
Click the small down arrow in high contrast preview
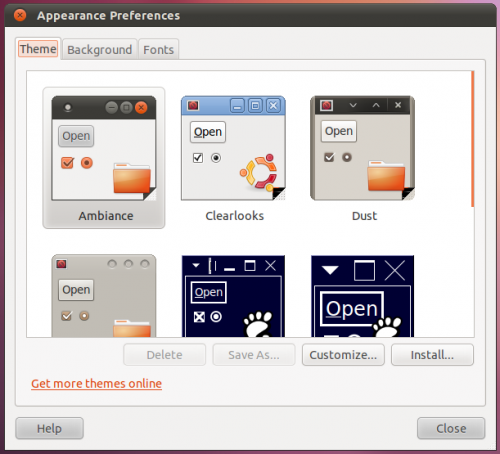coord(196,266)
